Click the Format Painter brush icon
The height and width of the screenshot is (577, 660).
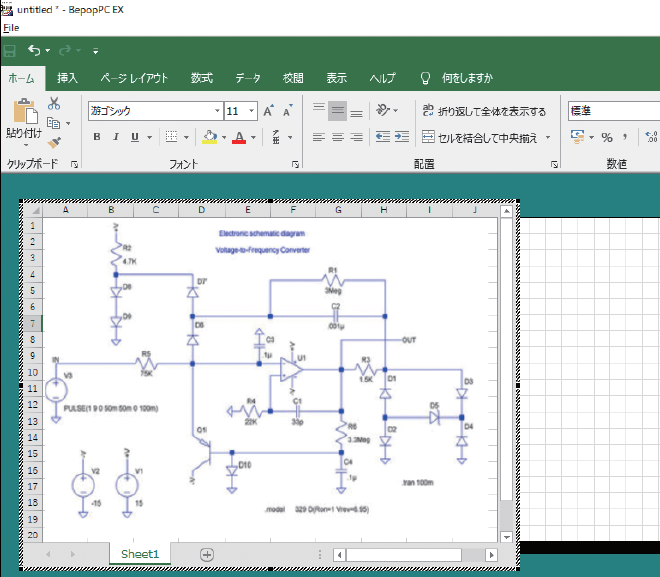pos(54,142)
